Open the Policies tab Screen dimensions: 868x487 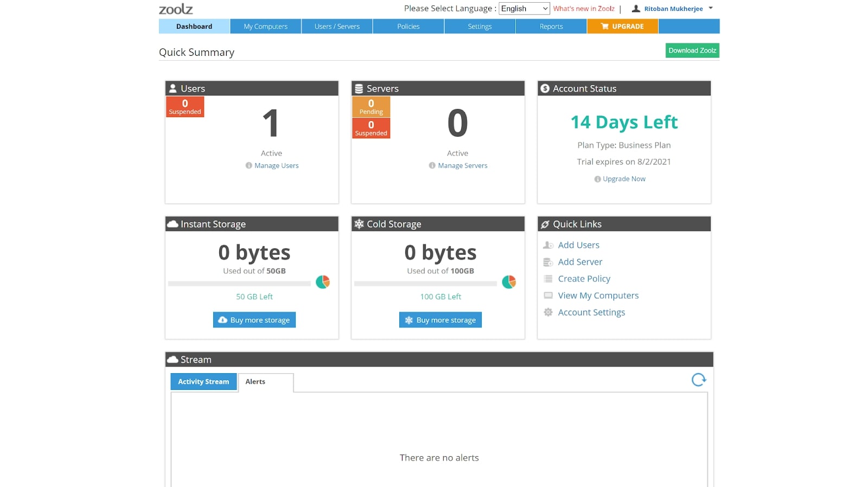click(409, 26)
